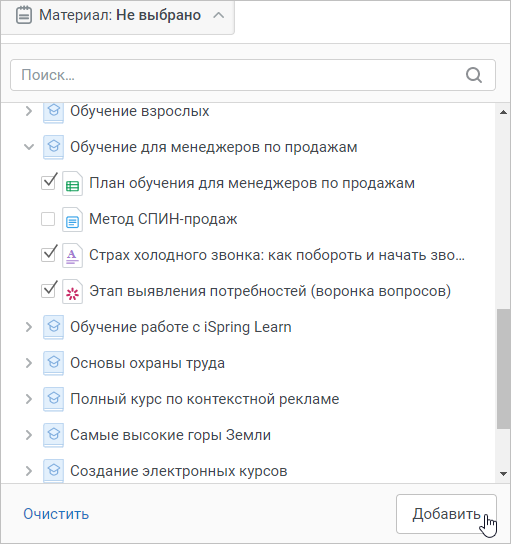Click the Очистить link

(x=56, y=514)
